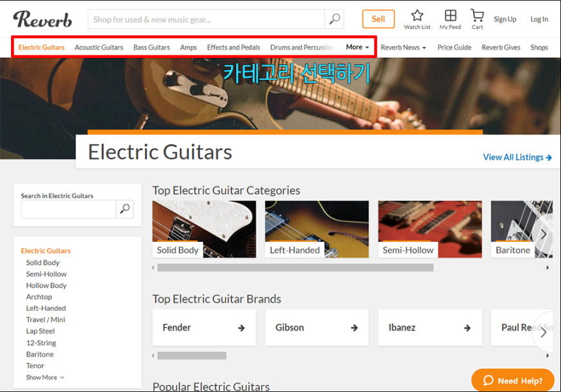Open the Solid Body category thumbnail
561x392 pixels.
[204, 230]
